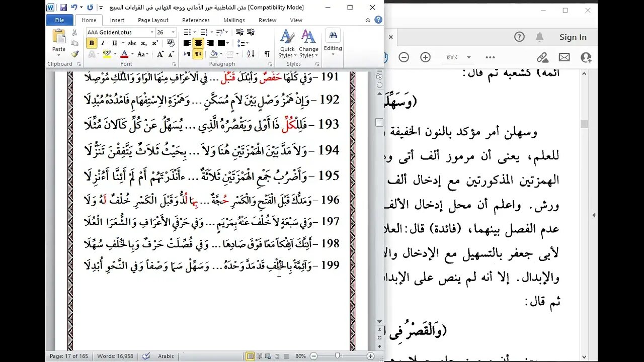Viewport: 644px width, 362px height.
Task: Set left-to-right text direction
Action: [x=187, y=54]
